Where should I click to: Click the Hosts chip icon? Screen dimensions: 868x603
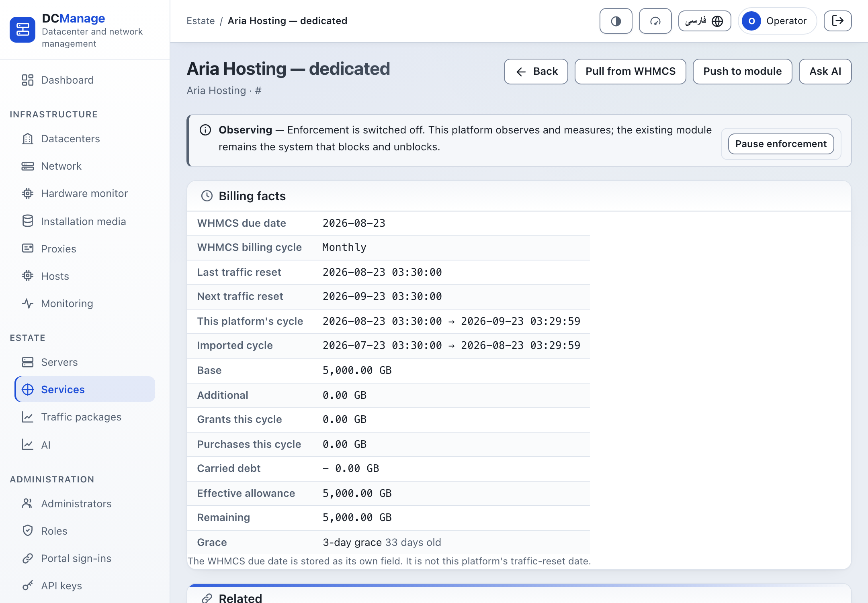click(28, 276)
